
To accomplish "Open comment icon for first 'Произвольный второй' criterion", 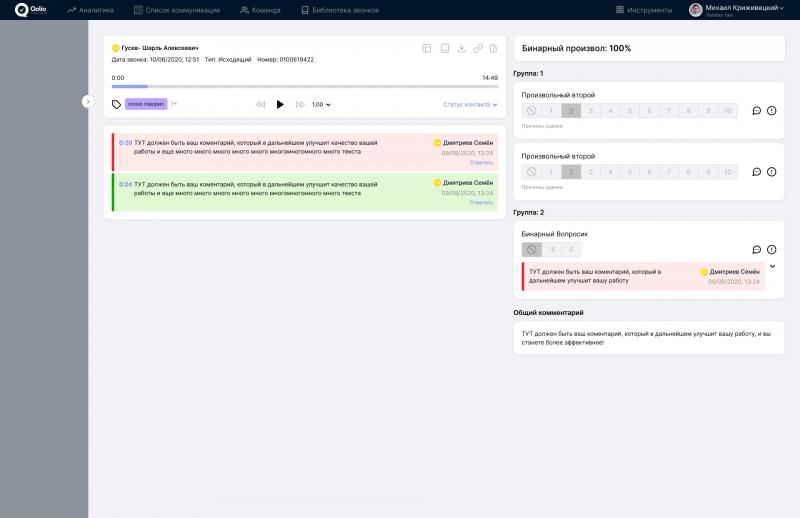I will point(756,111).
